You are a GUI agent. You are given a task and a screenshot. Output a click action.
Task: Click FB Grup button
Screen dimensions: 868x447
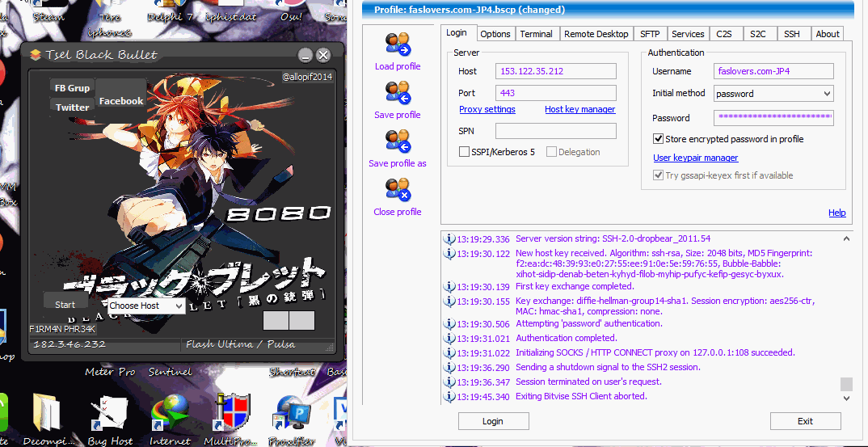click(x=72, y=88)
